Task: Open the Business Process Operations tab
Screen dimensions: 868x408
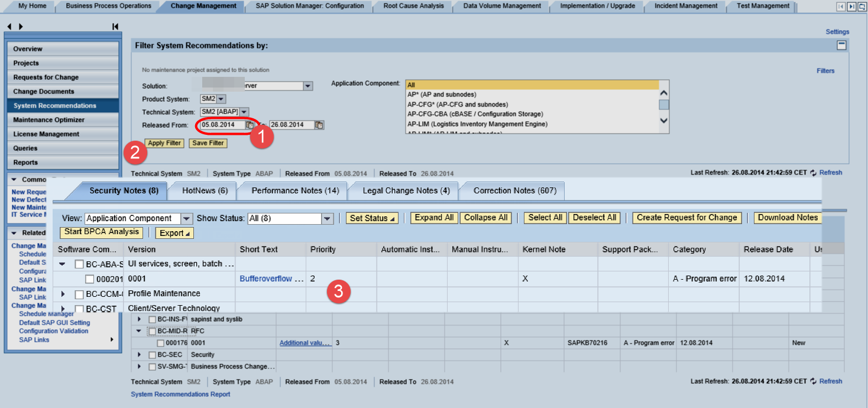Action: 109,6
